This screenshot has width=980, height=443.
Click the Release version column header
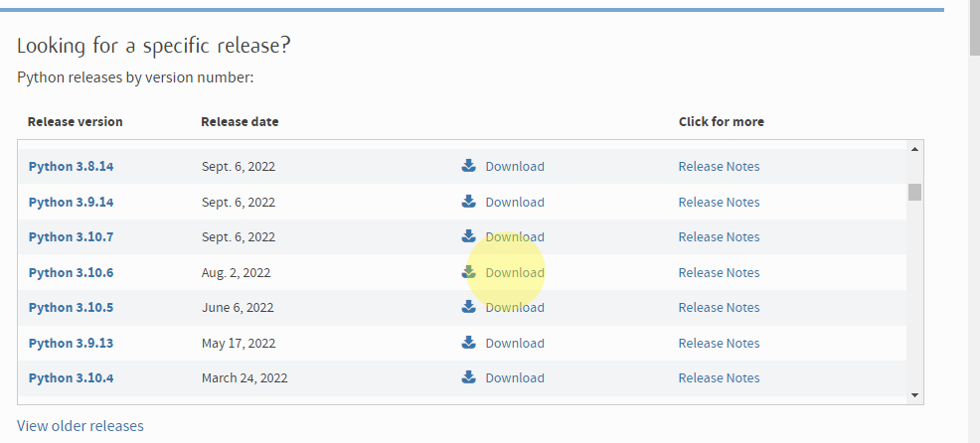click(75, 122)
